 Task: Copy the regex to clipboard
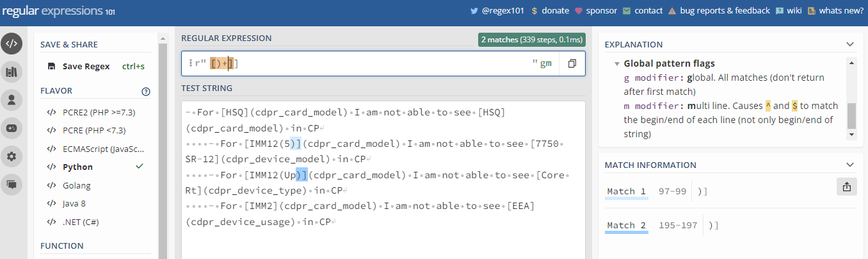(x=572, y=64)
